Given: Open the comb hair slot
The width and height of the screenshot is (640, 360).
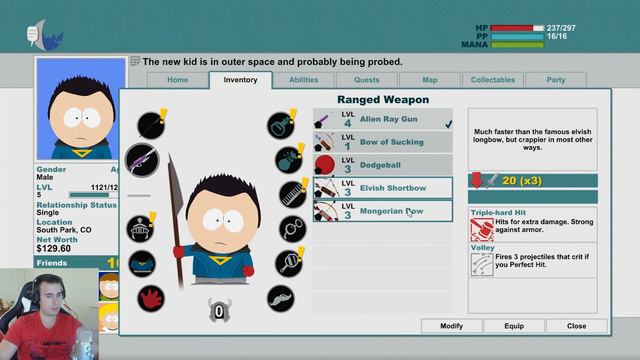Looking at the screenshot, I should 293,195.
